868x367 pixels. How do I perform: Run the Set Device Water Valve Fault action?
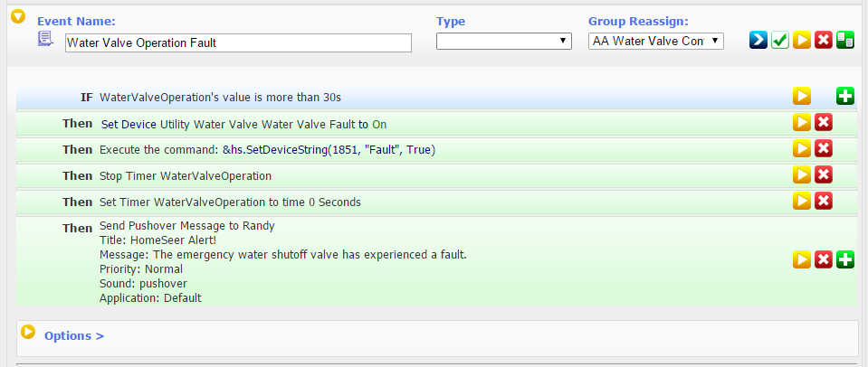802,122
